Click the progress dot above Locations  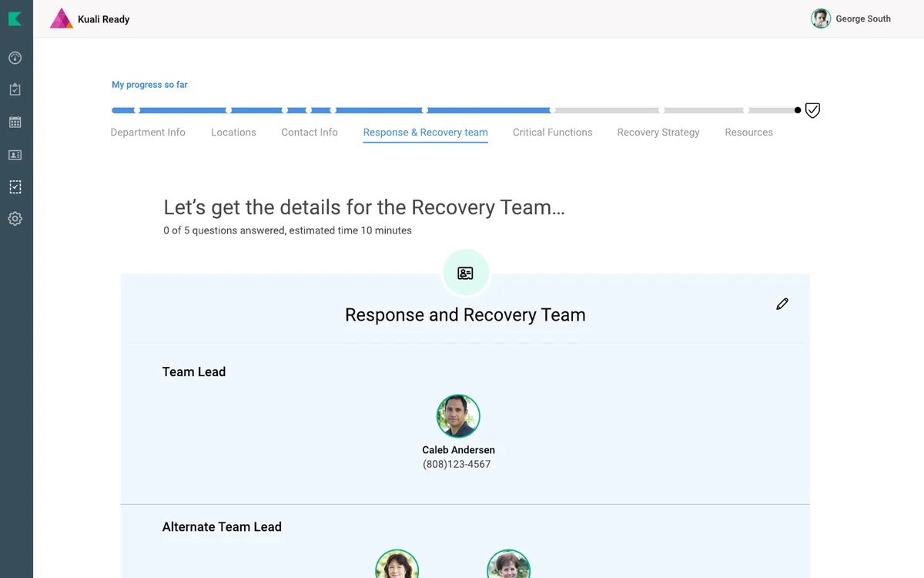229,110
